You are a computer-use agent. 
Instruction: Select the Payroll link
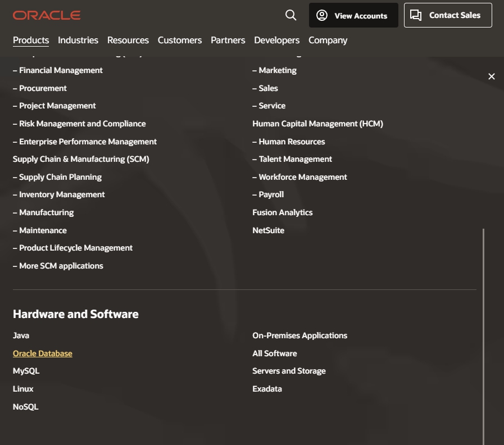pos(268,194)
